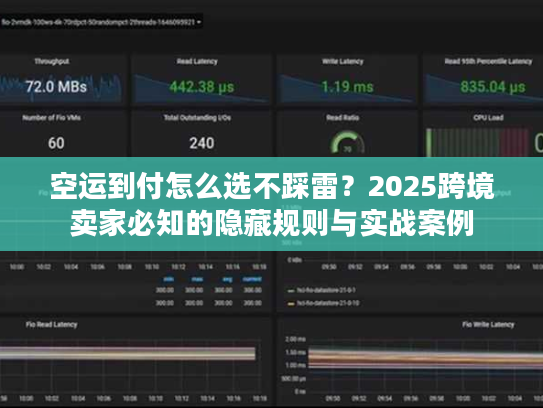Open the Read Latency panel title
Viewport: 543px width, 408px height.
[197, 61]
